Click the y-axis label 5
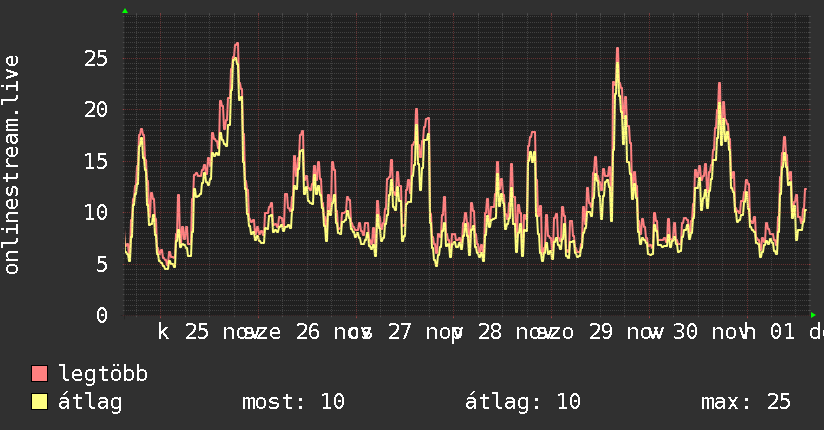This screenshot has height=430, width=824. tap(102, 264)
